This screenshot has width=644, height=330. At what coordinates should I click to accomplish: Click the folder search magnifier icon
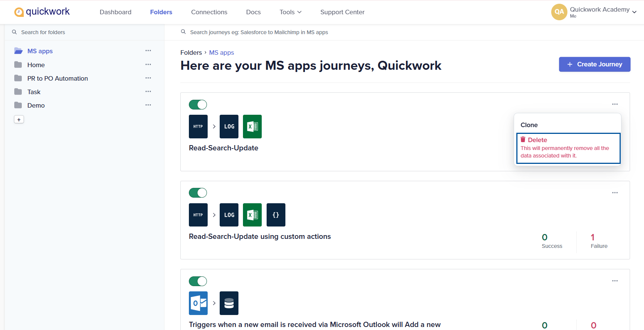[14, 32]
